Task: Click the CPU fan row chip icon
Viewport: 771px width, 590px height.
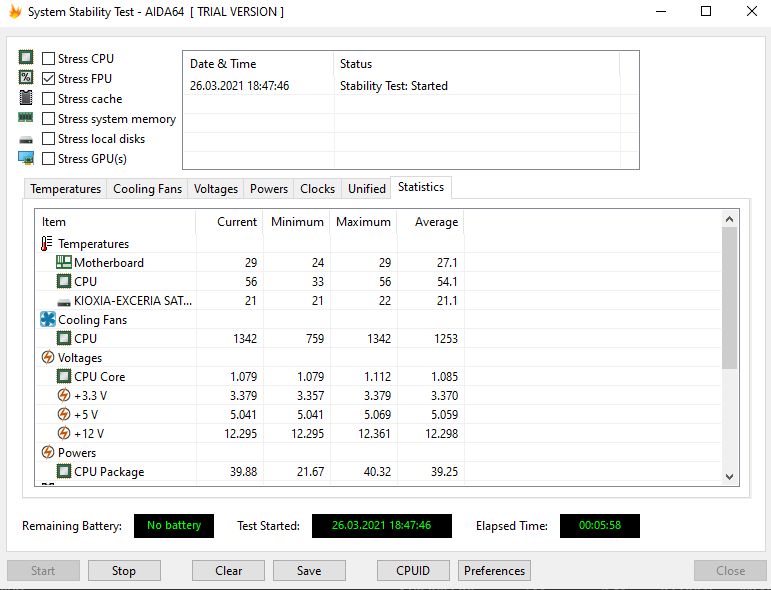Action: point(64,338)
